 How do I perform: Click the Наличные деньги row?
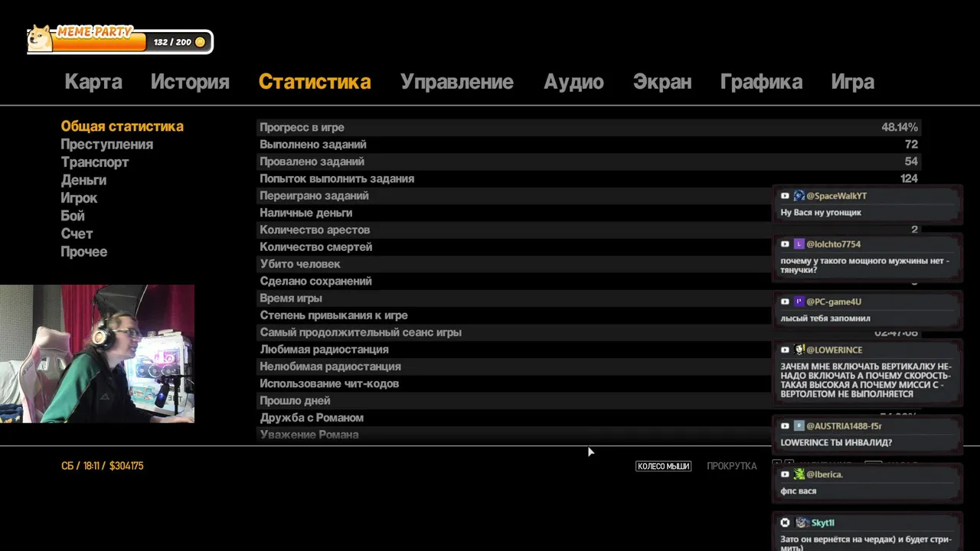589,213
